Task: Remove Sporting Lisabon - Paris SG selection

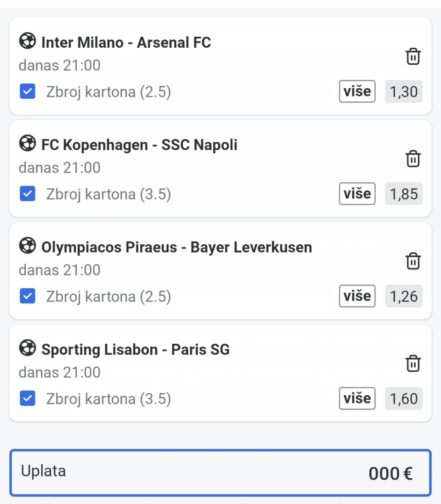Action: pos(413,364)
